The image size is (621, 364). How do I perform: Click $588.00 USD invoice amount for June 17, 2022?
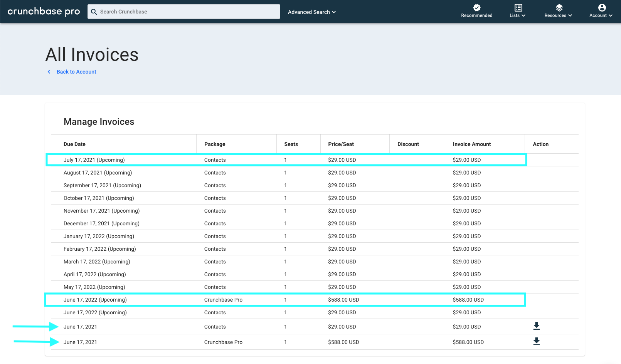[468, 300]
